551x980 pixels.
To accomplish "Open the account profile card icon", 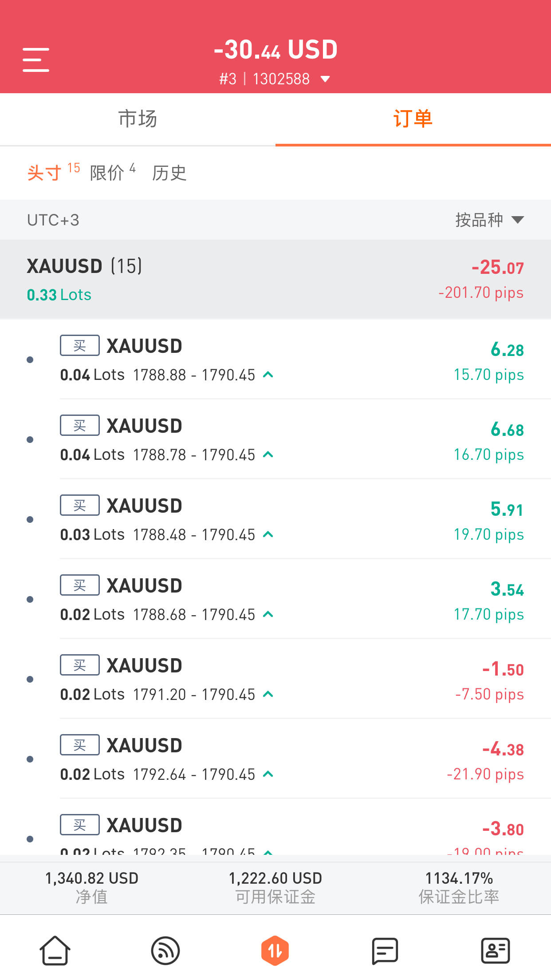I will pos(495,951).
